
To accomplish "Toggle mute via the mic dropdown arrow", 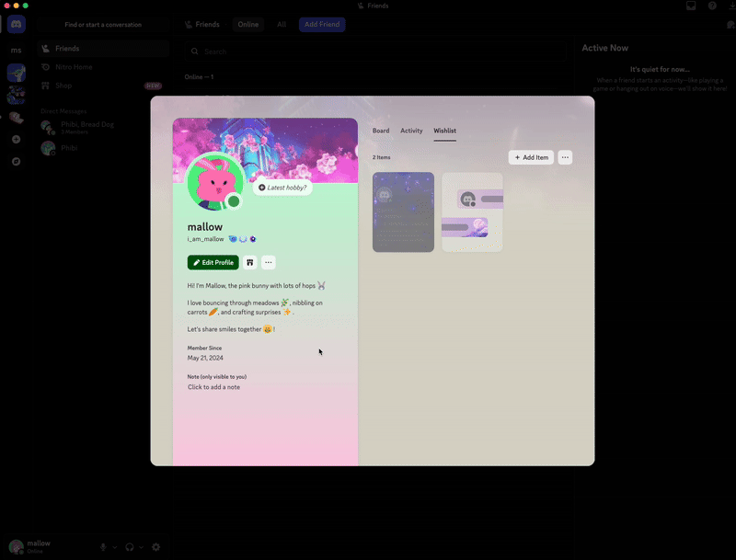I will [113, 546].
